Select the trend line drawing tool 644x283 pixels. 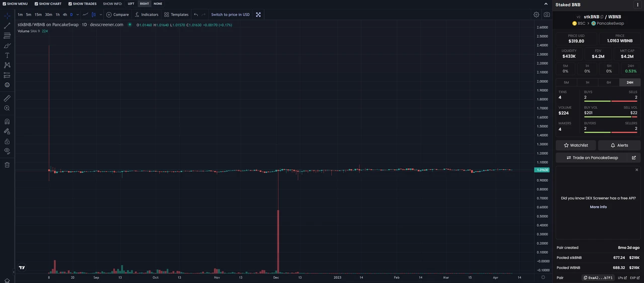click(x=7, y=26)
